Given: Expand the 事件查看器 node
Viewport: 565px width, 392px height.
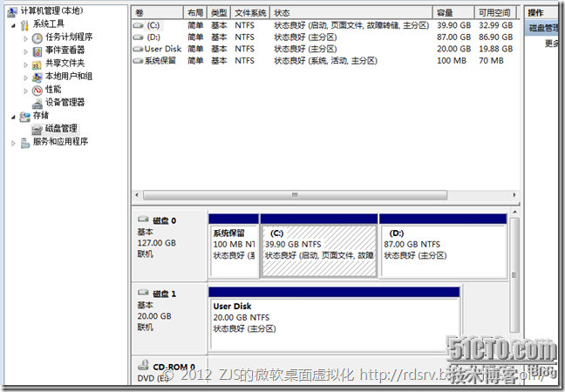Looking at the screenshot, I should coord(25,51).
